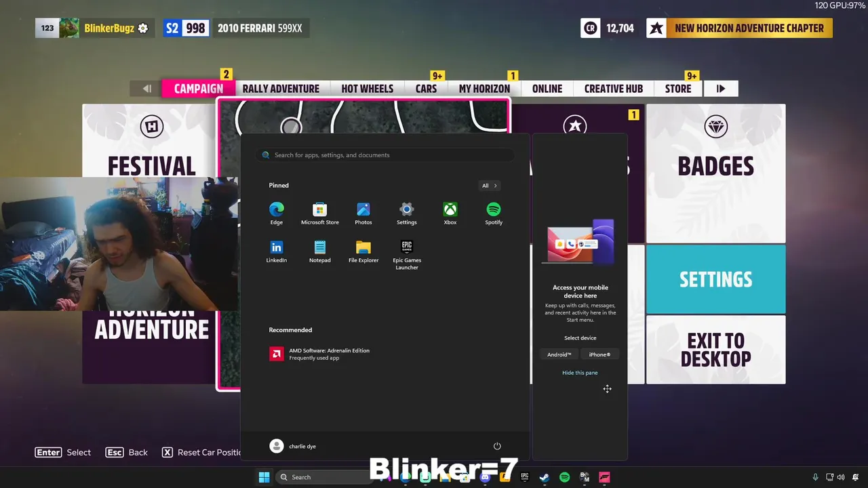Click the BlinkerBugz player name
The height and width of the screenshot is (488, 868).
pyautogui.click(x=109, y=28)
